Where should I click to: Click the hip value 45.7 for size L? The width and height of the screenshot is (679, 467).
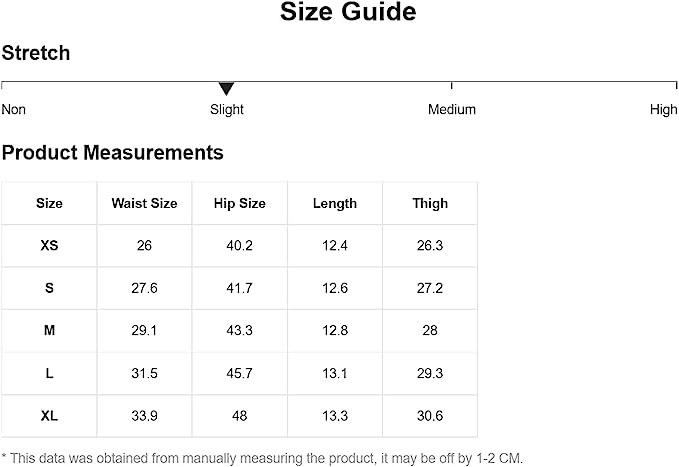tap(240, 373)
